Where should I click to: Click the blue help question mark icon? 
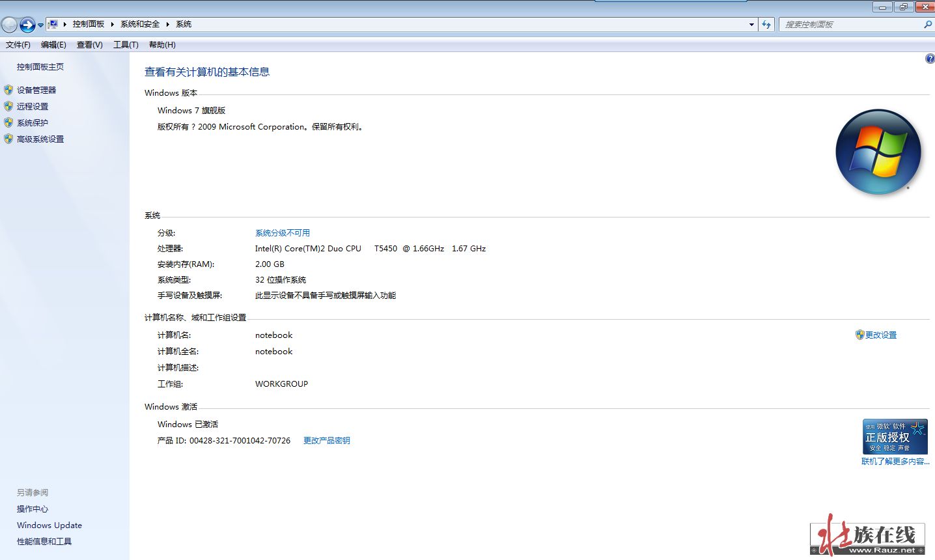[930, 59]
